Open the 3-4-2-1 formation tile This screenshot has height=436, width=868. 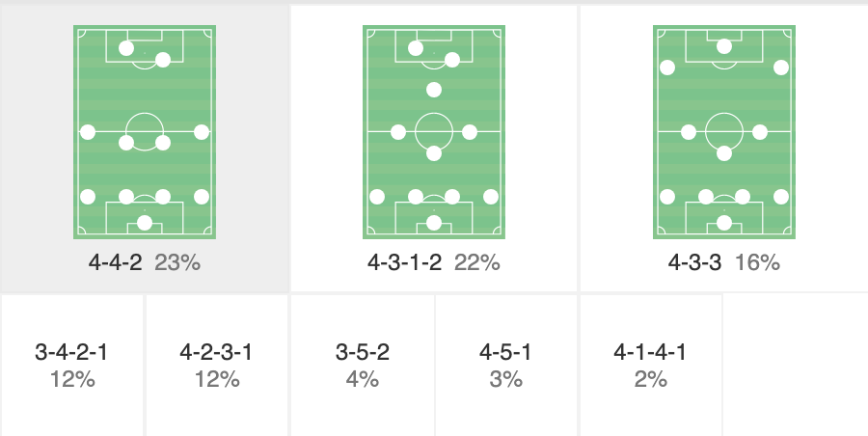click(72, 365)
